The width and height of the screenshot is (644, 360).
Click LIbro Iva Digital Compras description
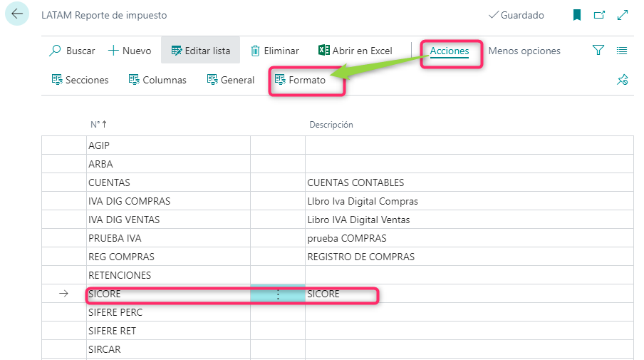tap(363, 201)
